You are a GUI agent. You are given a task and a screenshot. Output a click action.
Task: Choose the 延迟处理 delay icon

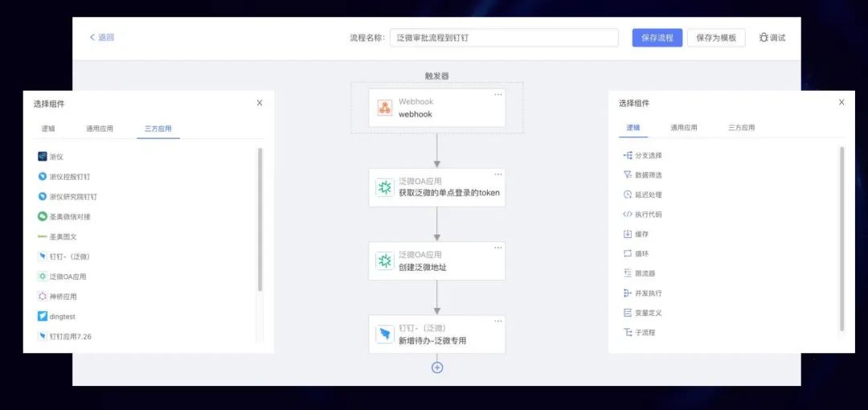click(x=627, y=195)
